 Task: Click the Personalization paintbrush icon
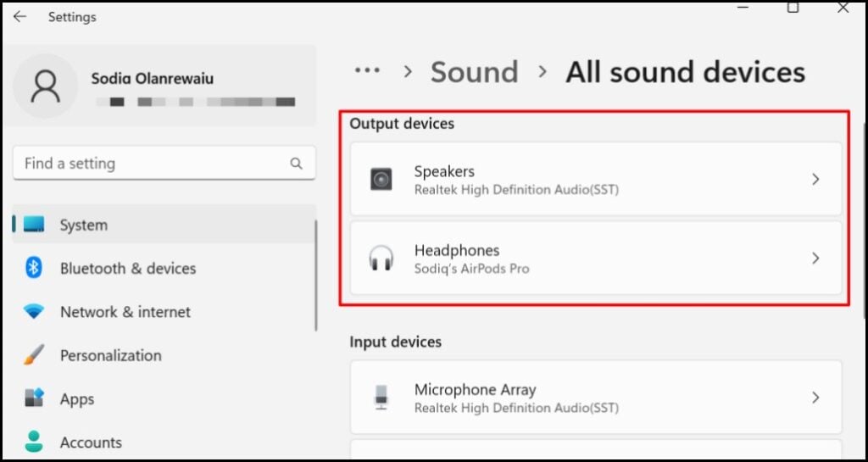[34, 355]
